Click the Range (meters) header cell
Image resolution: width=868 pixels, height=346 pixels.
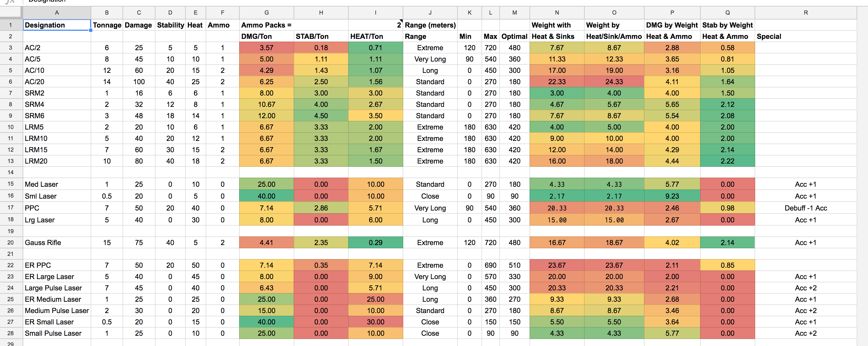click(x=430, y=25)
